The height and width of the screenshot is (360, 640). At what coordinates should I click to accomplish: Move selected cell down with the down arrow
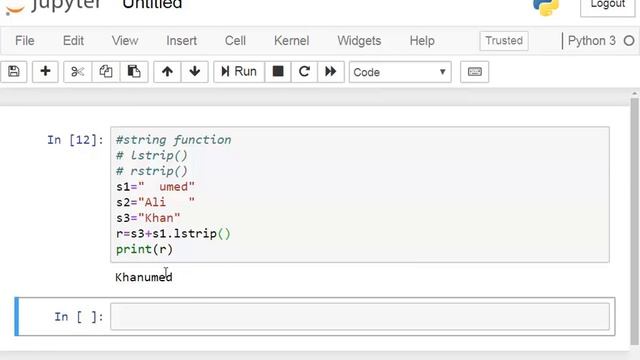tap(195, 72)
